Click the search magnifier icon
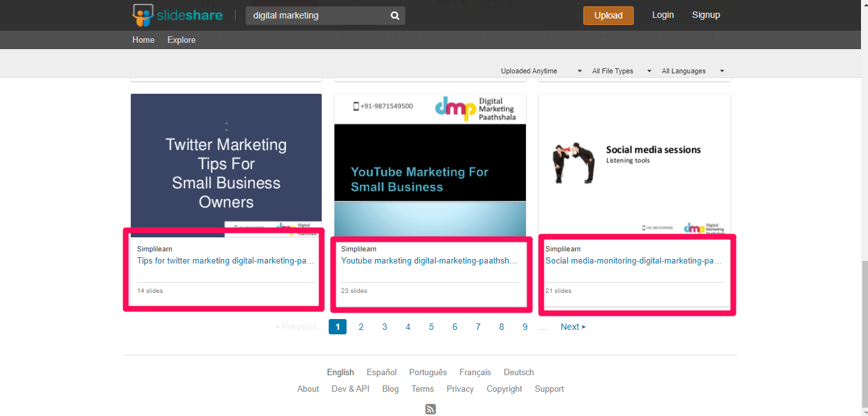The image size is (868, 416). tap(395, 16)
